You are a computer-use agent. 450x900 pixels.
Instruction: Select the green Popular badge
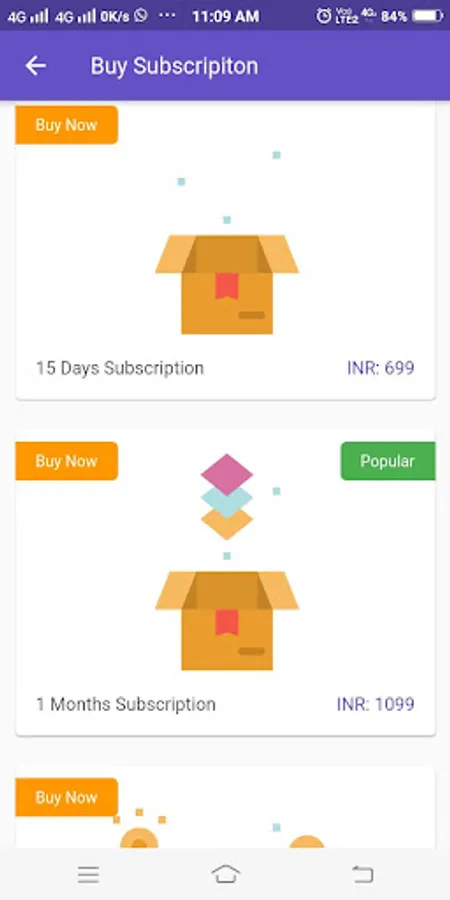point(387,461)
